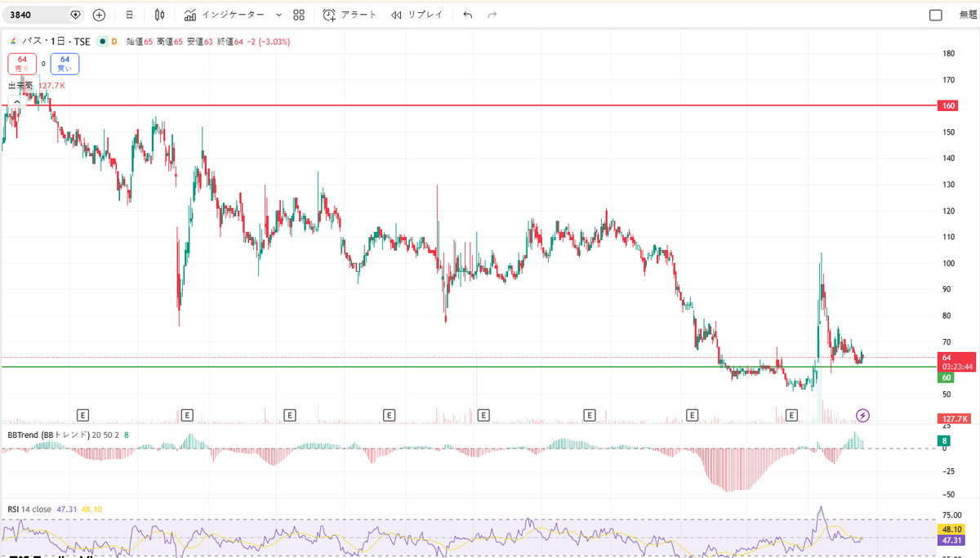Screen dimensions: 980x558
Task: Click the green BBTrend value label 8
Action: pos(943,441)
